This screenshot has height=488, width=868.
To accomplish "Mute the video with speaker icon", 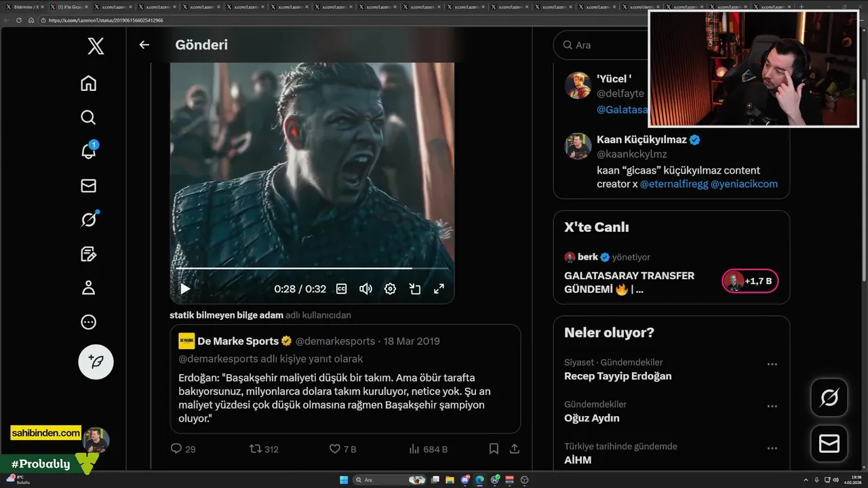I will point(366,289).
